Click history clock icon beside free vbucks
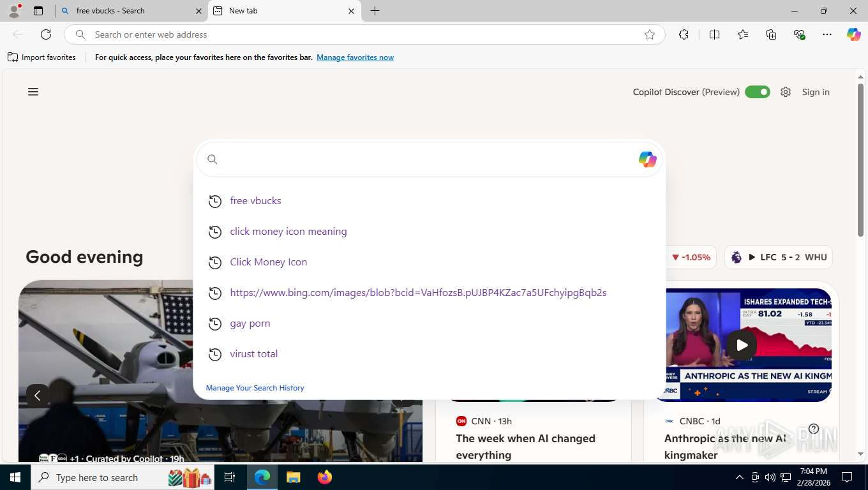Screen dimensions: 868x490 pyautogui.click(x=215, y=201)
